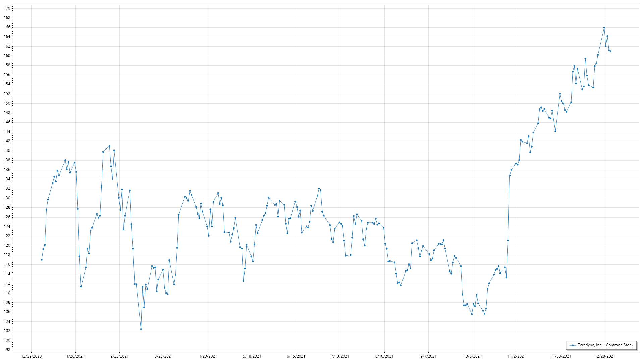Click the data point at 132 near July
This screenshot has height=362, width=644.
point(319,188)
